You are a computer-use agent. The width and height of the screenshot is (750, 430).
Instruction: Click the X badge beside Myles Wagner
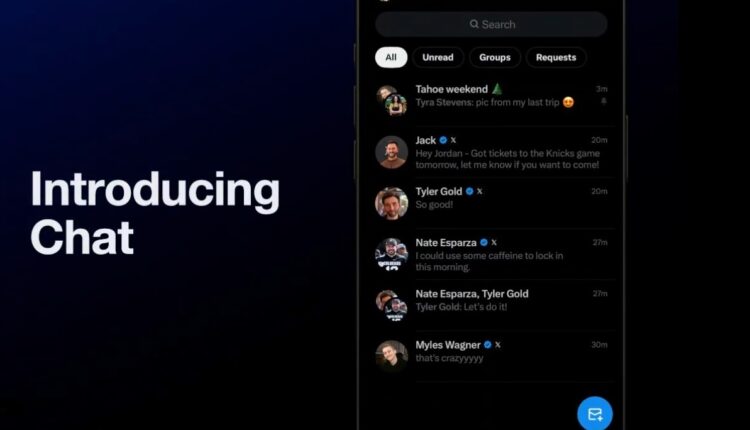pyautogui.click(x=497, y=345)
